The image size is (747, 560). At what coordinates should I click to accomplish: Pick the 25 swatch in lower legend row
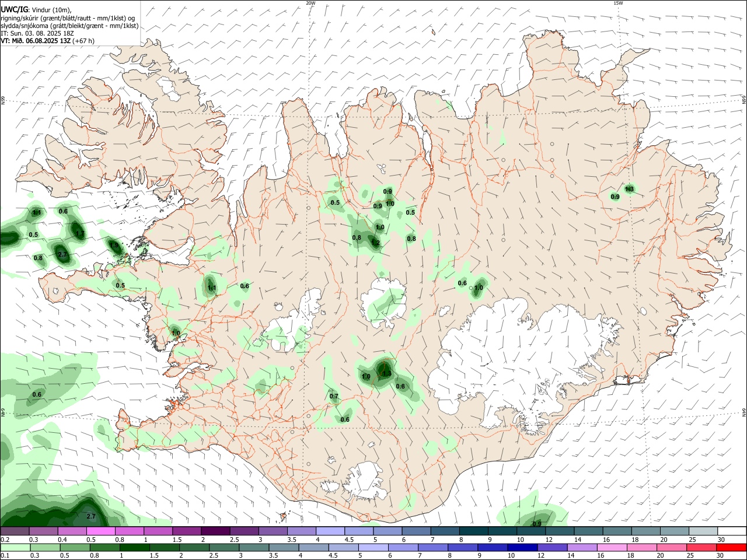[x=701, y=547]
